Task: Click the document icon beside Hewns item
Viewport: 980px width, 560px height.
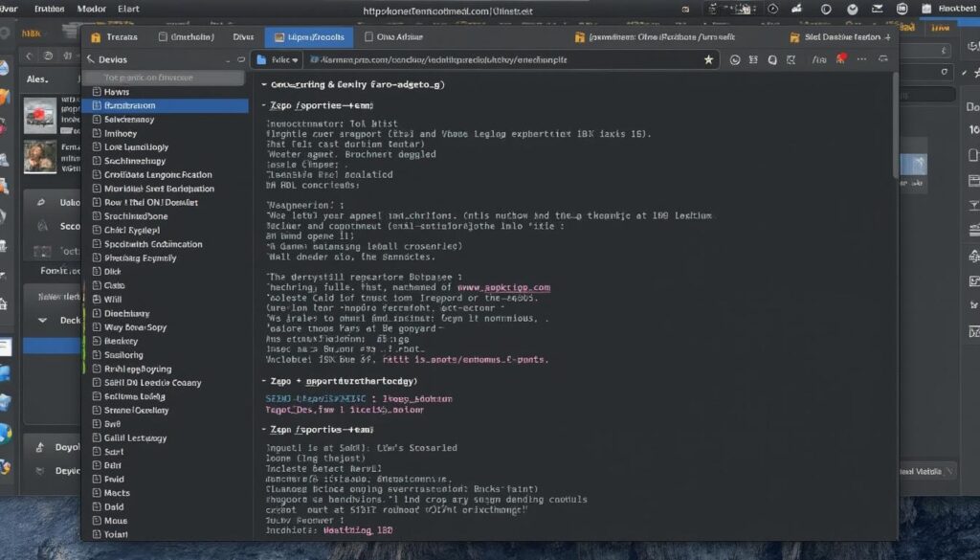Action: pos(96,92)
